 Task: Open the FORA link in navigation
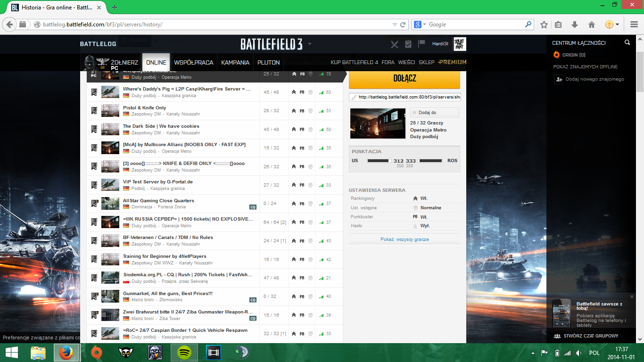pyautogui.click(x=388, y=62)
